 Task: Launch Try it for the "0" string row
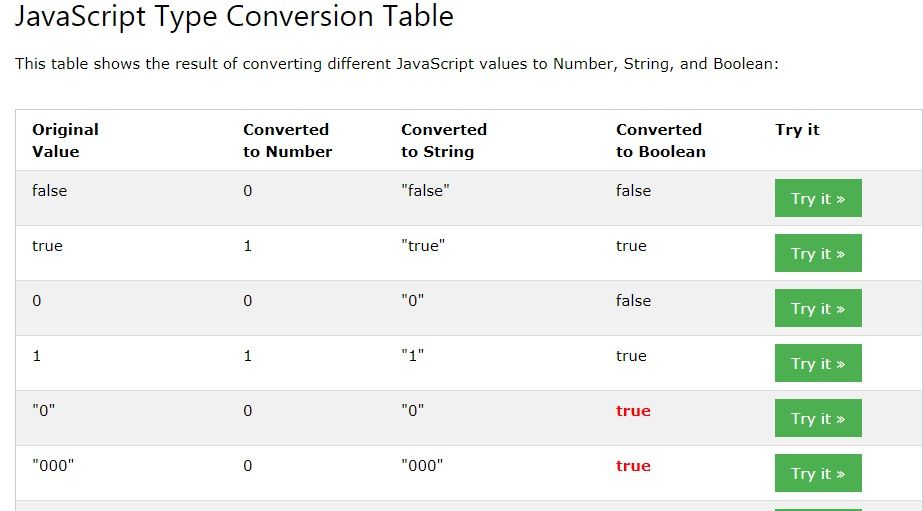pyautogui.click(x=817, y=418)
